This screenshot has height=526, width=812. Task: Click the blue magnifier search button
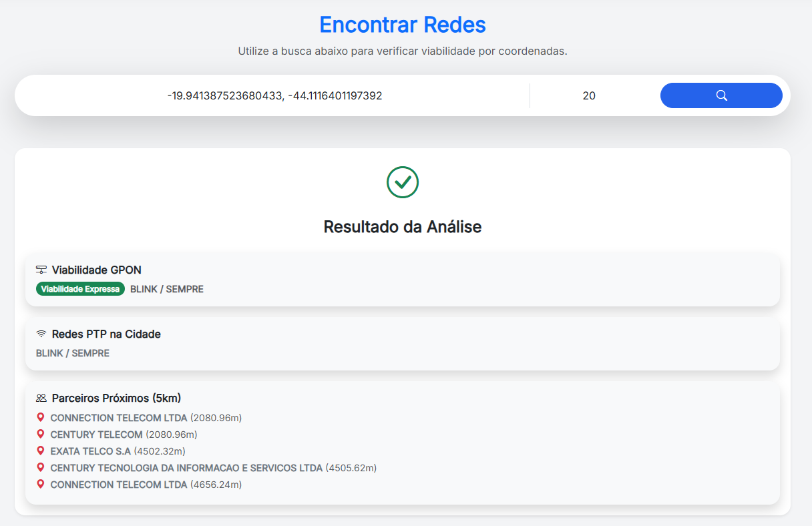(721, 95)
